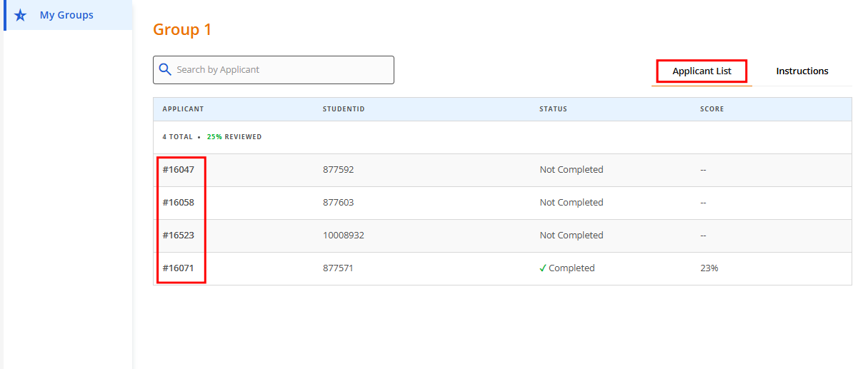Open applicant #16523 for review

point(178,236)
